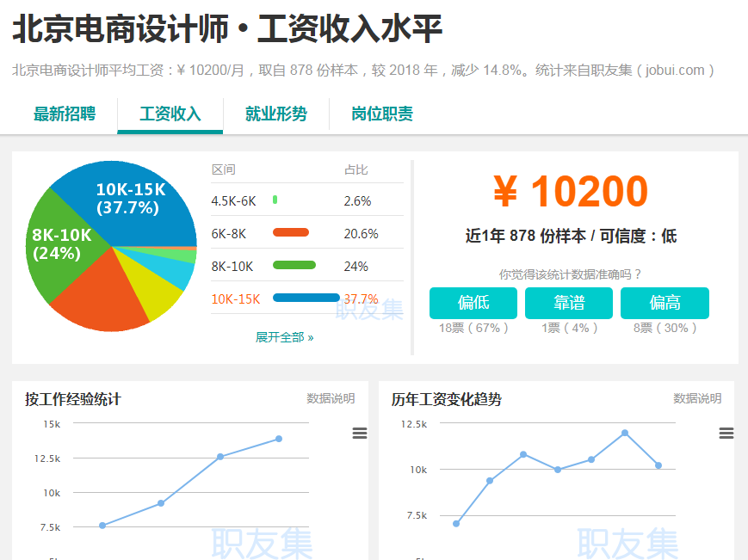The width and height of the screenshot is (748, 560).
Task: Click the 6K-8K orange bar
Action: pyautogui.click(x=291, y=232)
